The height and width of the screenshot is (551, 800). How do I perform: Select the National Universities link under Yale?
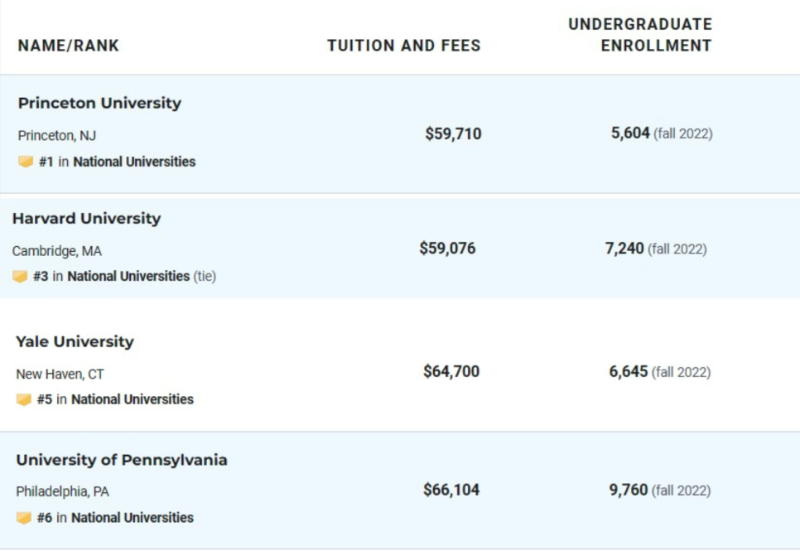tap(132, 399)
